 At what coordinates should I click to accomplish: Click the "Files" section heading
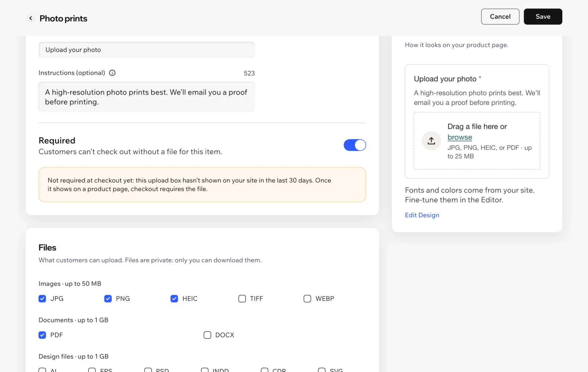[47, 248]
